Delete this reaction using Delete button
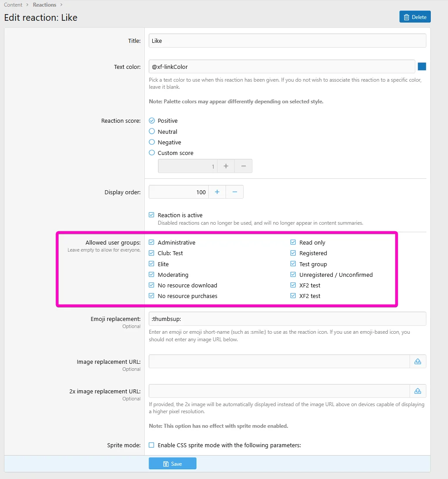Viewport: 448px width, 479px height. click(415, 17)
